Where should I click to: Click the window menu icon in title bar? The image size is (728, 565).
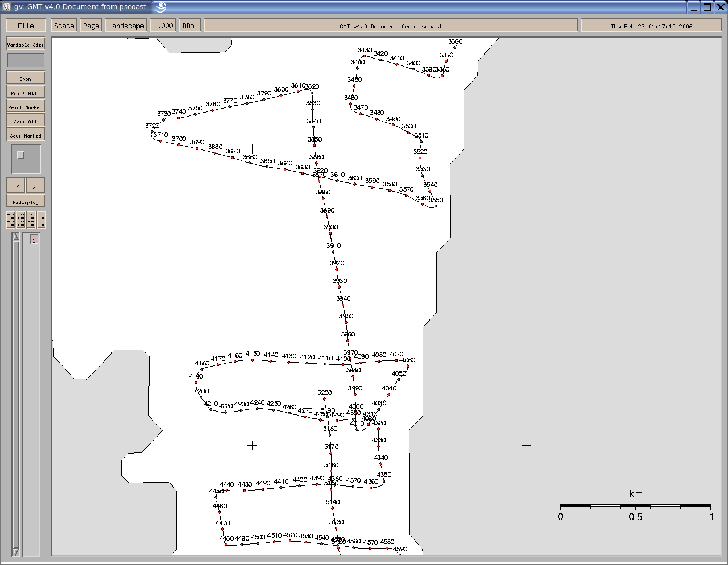(x=6, y=7)
